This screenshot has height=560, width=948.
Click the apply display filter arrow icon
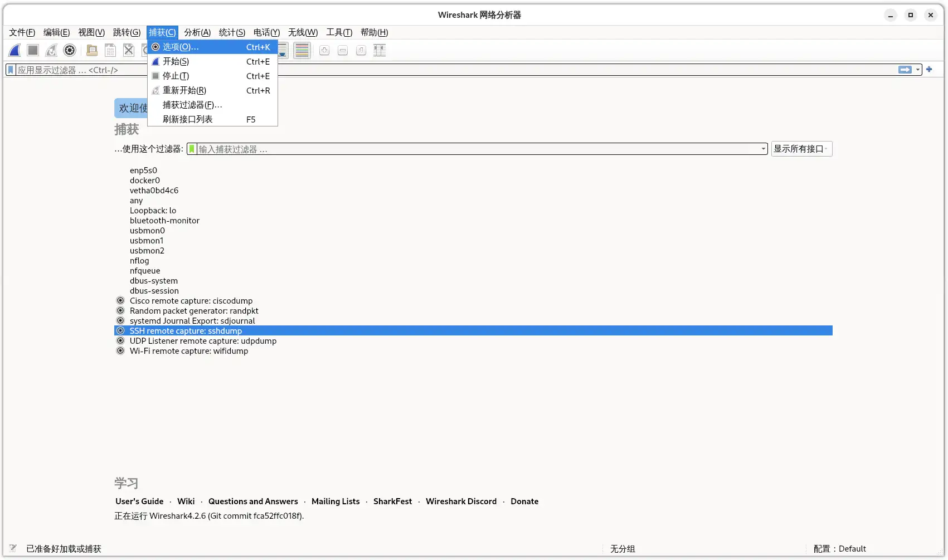click(x=905, y=70)
